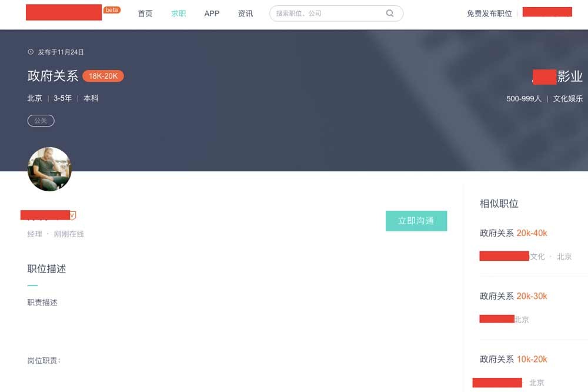Screen dimensions: 588x392
Task: Open similar job 政府关系 20k-30k
Action: point(513,296)
